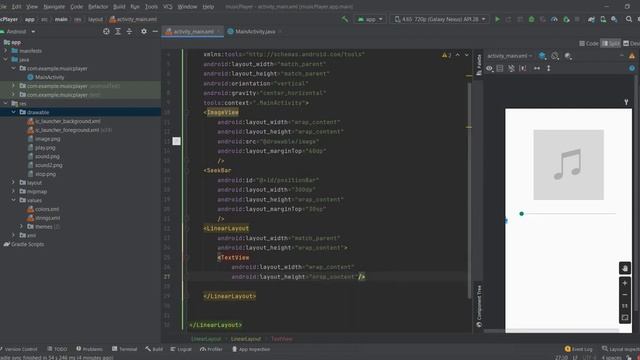Image resolution: width=640 pixels, height=360 pixels.
Task: Open the Palette side panel tab
Action: 479,64
